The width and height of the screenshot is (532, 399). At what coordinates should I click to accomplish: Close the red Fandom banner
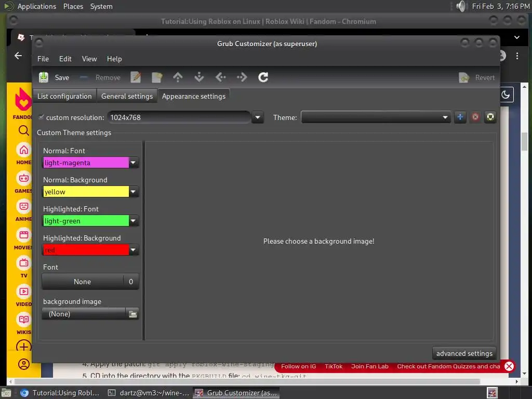point(509,366)
